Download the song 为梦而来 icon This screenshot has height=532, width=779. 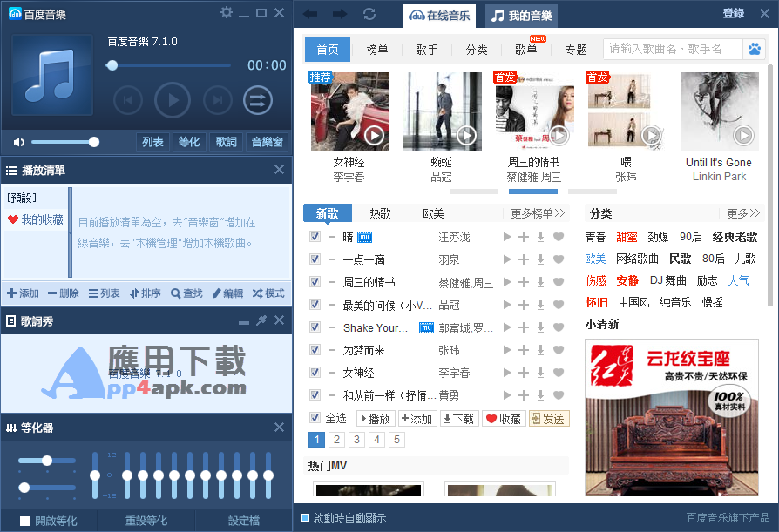(x=540, y=350)
